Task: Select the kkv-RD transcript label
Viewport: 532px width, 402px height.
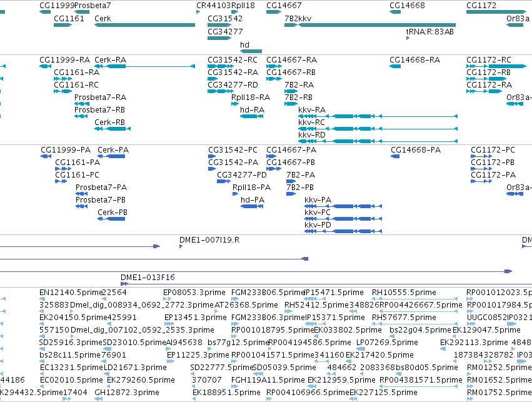Action: [311, 134]
